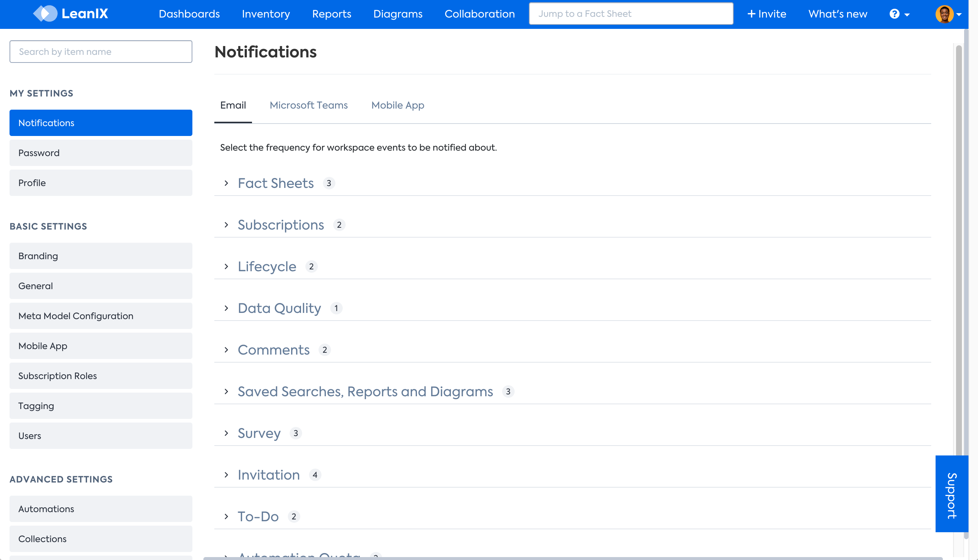Click the plus Invite button
Image resolution: width=978 pixels, height=560 pixels.
[766, 14]
